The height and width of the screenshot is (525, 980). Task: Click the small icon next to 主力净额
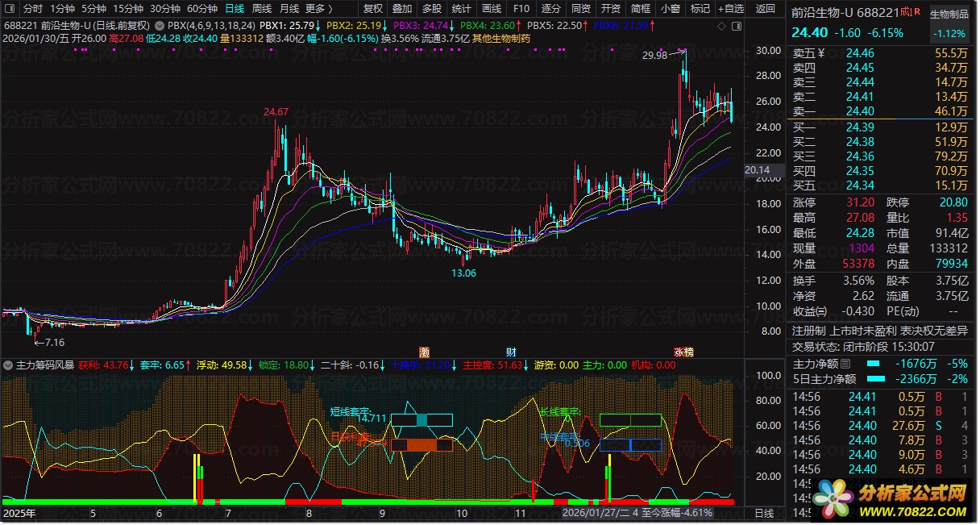[x=845, y=364]
